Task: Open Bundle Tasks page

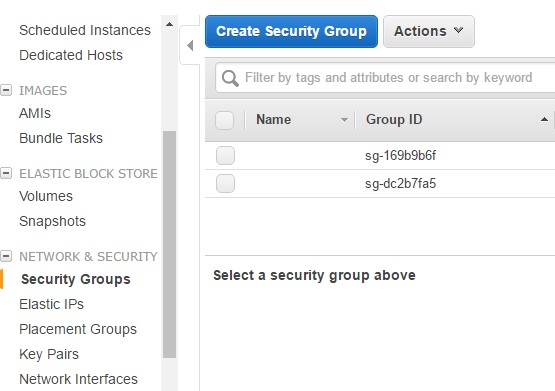Action: 61,138
